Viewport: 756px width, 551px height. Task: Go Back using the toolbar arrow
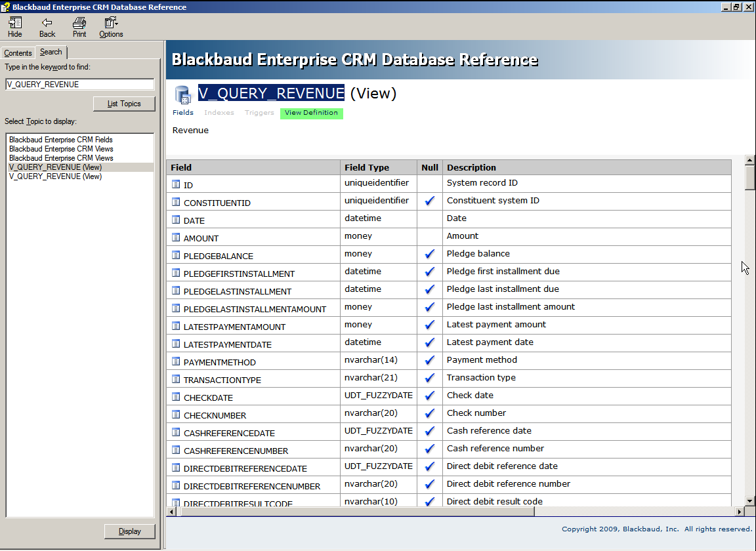pos(47,27)
